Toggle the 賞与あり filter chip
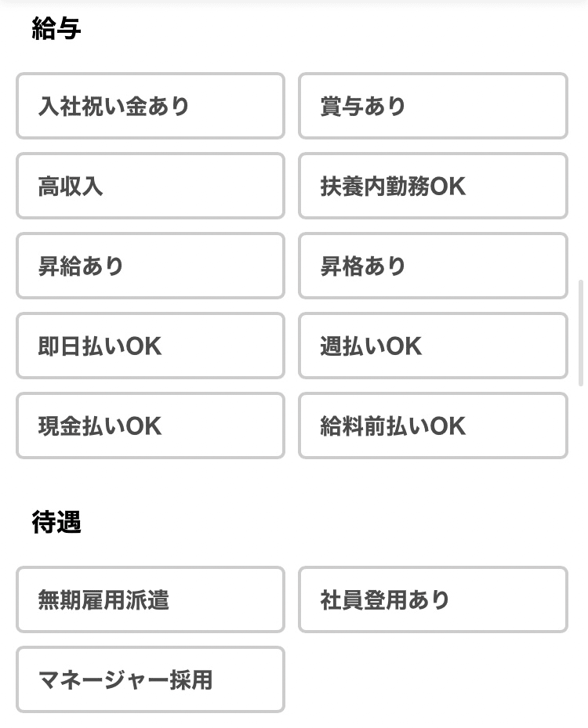588x728 pixels. (432, 106)
